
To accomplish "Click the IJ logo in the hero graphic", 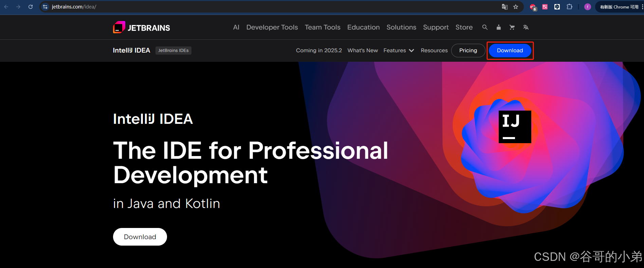I will [515, 127].
